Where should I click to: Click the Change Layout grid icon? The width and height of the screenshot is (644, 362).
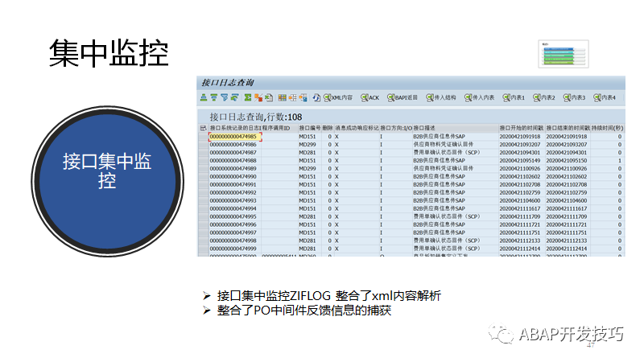click(283, 97)
